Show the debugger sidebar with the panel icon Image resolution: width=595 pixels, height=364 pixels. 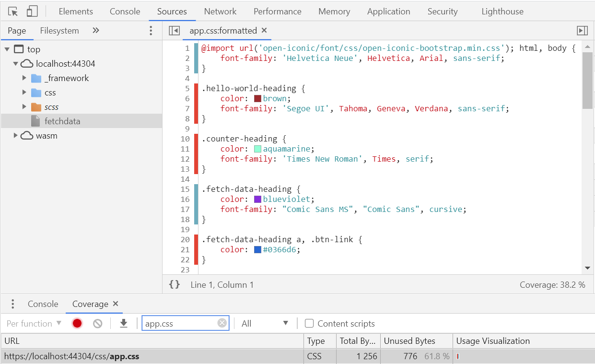point(582,30)
